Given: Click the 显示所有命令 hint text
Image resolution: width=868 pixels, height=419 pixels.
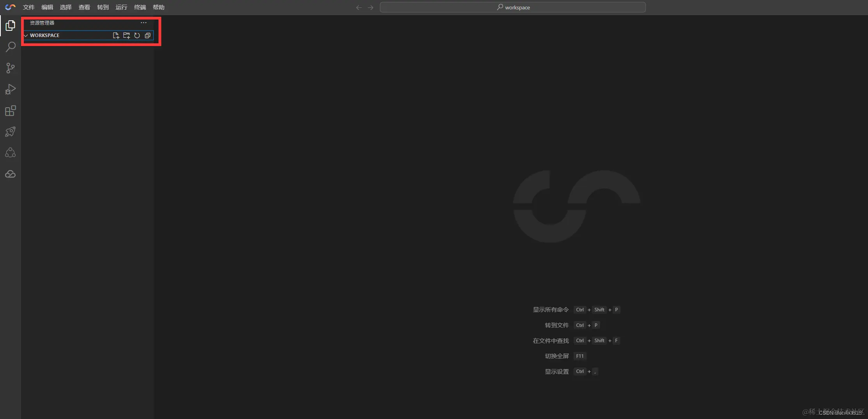Looking at the screenshot, I should 551,310.
